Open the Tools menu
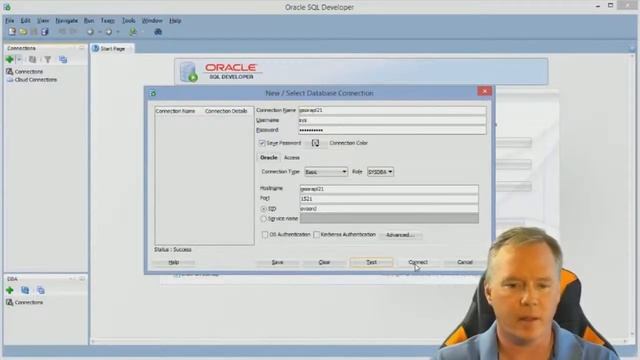This screenshot has height=360, width=640. tap(129, 20)
